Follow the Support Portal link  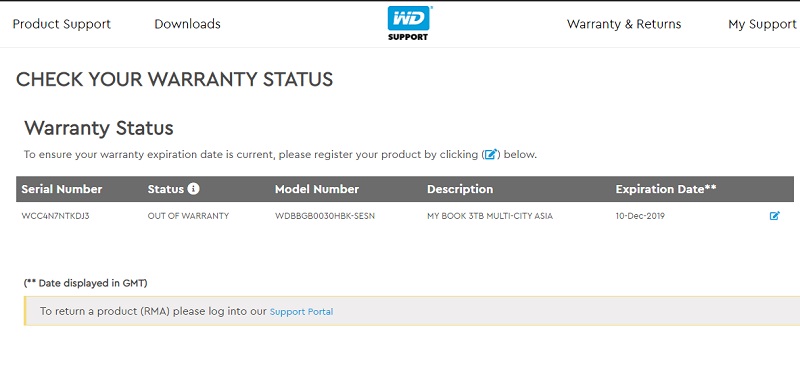[x=302, y=312]
